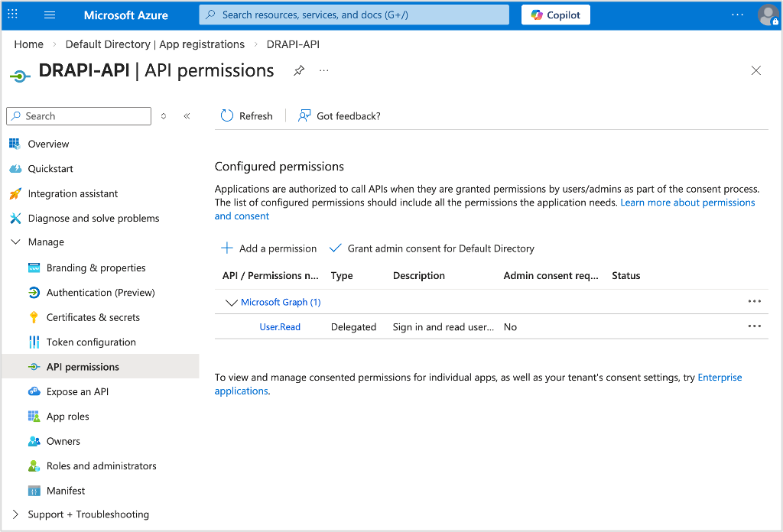Open the Enterprise applications link
Screen dimensions: 783x532
[x=719, y=377]
